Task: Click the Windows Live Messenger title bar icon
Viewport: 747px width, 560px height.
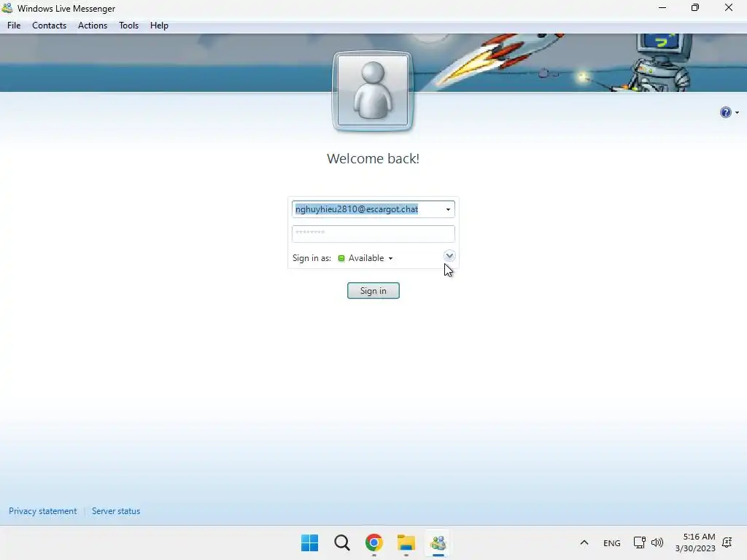Action: pyautogui.click(x=7, y=8)
